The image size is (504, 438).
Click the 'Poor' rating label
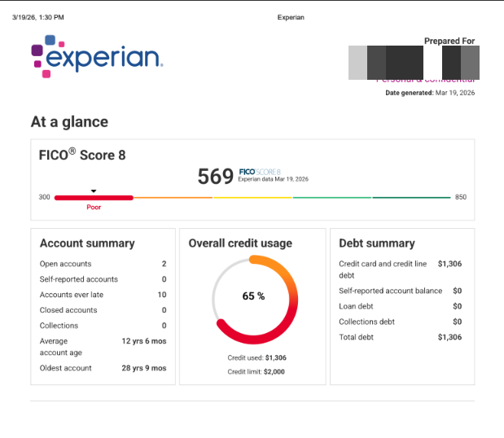click(94, 208)
